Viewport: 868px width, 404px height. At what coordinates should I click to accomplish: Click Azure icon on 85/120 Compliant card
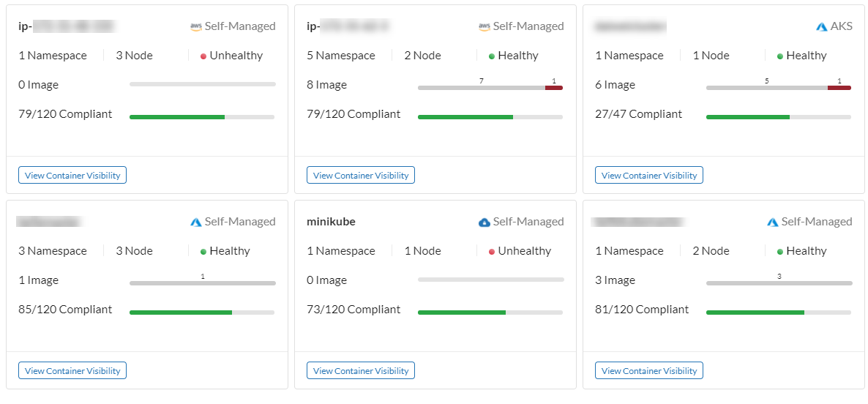(195, 222)
